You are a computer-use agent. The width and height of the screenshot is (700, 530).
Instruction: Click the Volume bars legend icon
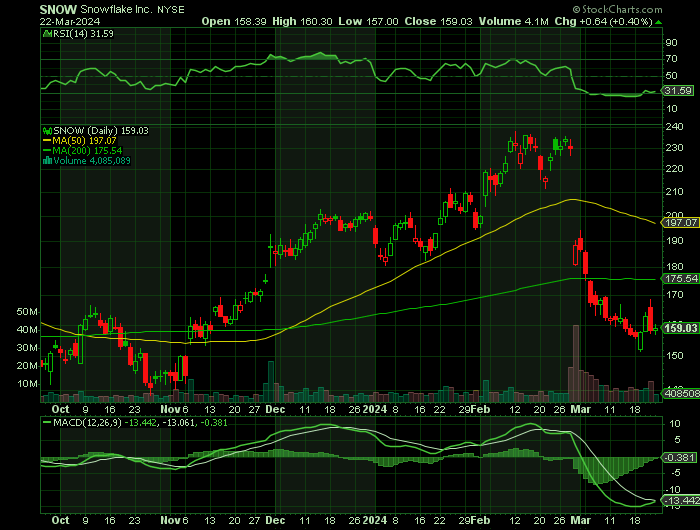click(44, 160)
